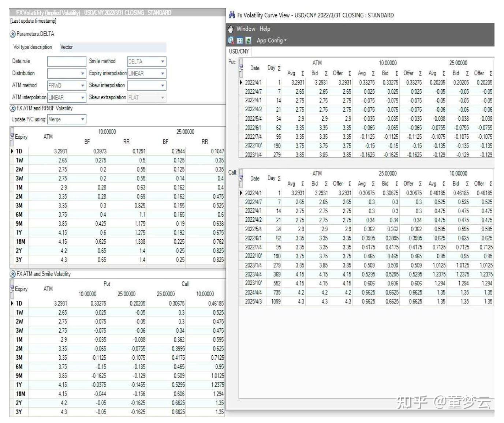Open the Smile method dropdown
504x423 pixels.
click(x=163, y=61)
